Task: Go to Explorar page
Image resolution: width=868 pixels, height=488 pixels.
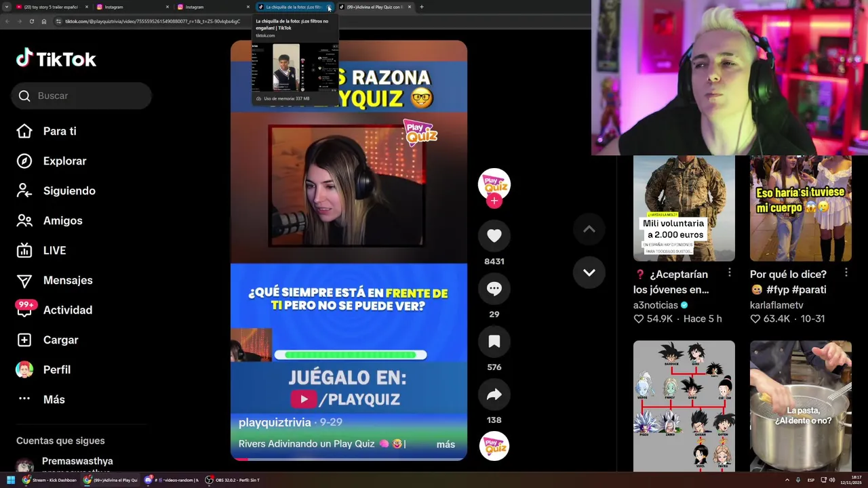Action: tap(64, 161)
